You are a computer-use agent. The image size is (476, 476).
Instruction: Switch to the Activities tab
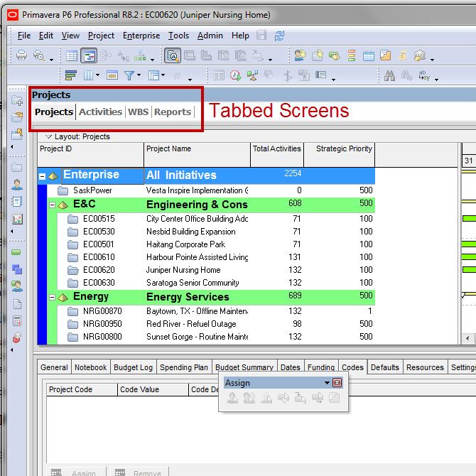(100, 112)
